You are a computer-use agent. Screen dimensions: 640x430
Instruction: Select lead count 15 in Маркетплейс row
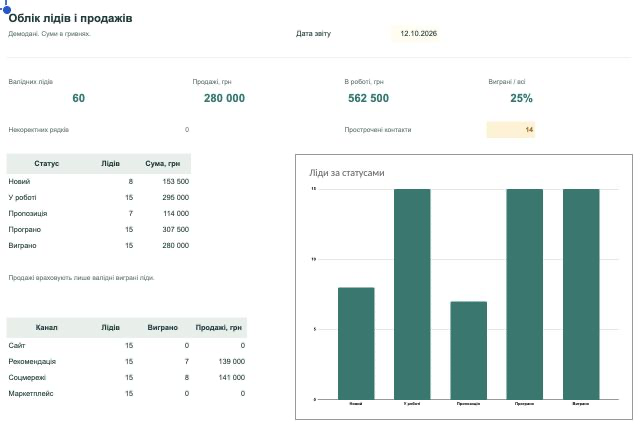pyautogui.click(x=129, y=394)
